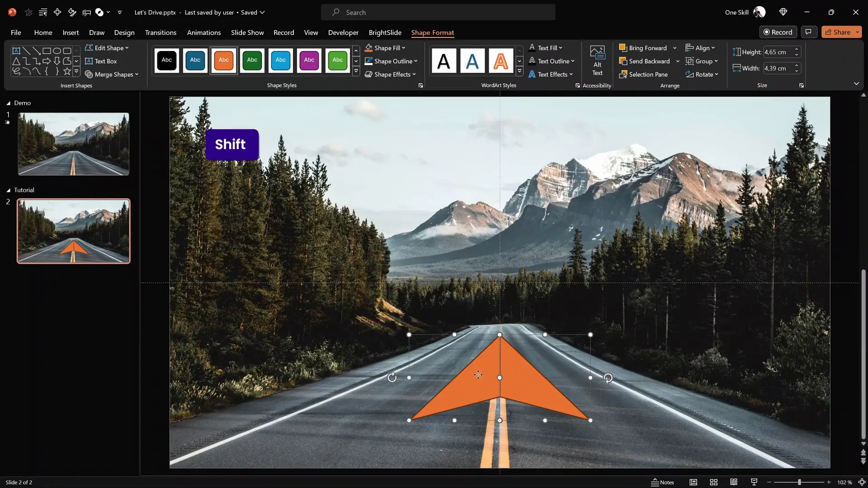Open the comments pane icon

808,32
